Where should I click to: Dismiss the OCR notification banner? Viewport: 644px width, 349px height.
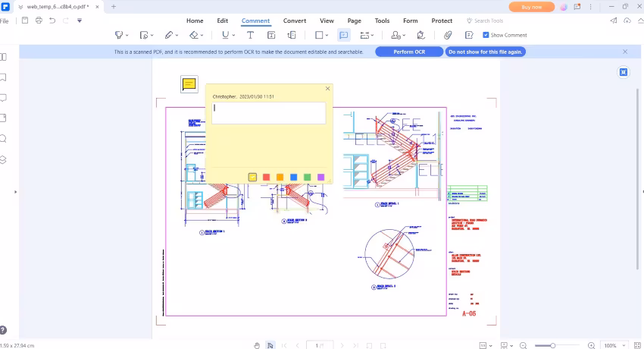pos(625,52)
